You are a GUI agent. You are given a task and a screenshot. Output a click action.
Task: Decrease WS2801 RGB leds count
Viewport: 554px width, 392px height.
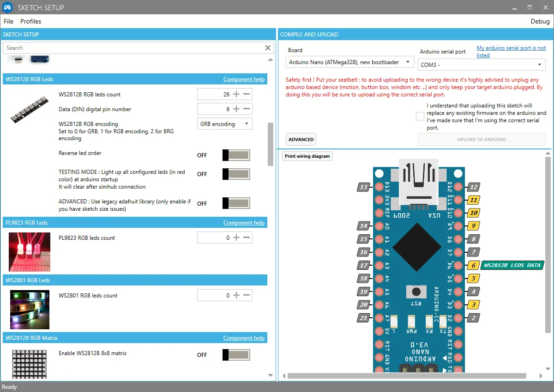(247, 295)
